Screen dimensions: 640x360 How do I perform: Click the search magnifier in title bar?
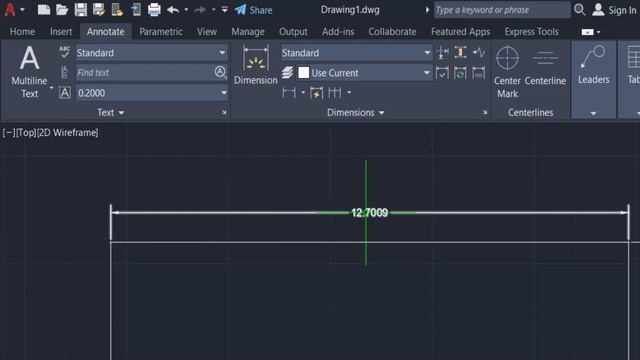pos(580,9)
